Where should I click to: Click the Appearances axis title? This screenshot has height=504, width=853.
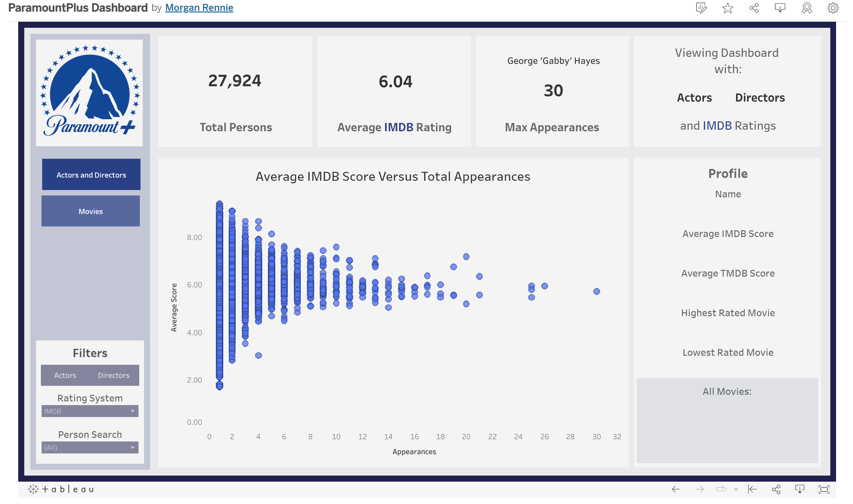click(x=414, y=451)
